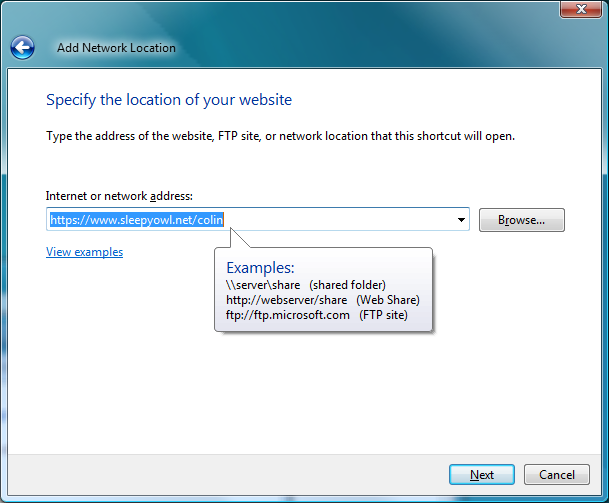Proceed with the Next button
609x503 pixels.
click(482, 474)
